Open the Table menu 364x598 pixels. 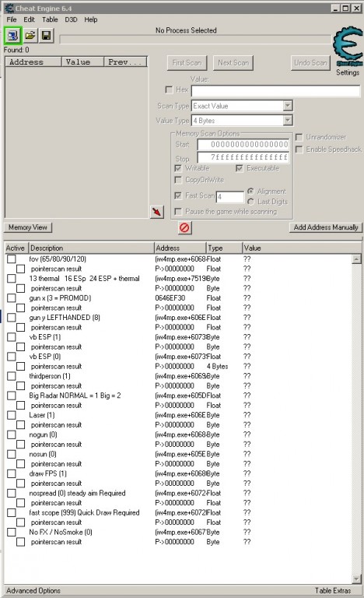50,19
